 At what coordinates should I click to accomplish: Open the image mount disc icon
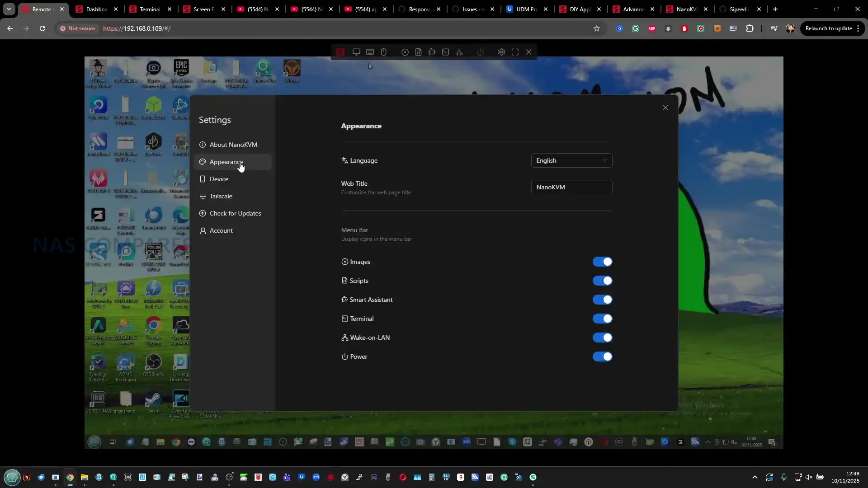405,52
